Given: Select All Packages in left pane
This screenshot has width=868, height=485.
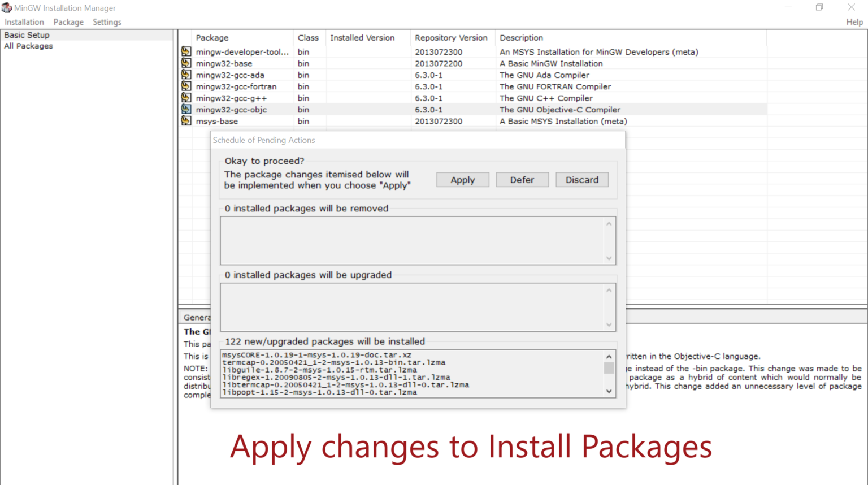Looking at the screenshot, I should click(28, 46).
